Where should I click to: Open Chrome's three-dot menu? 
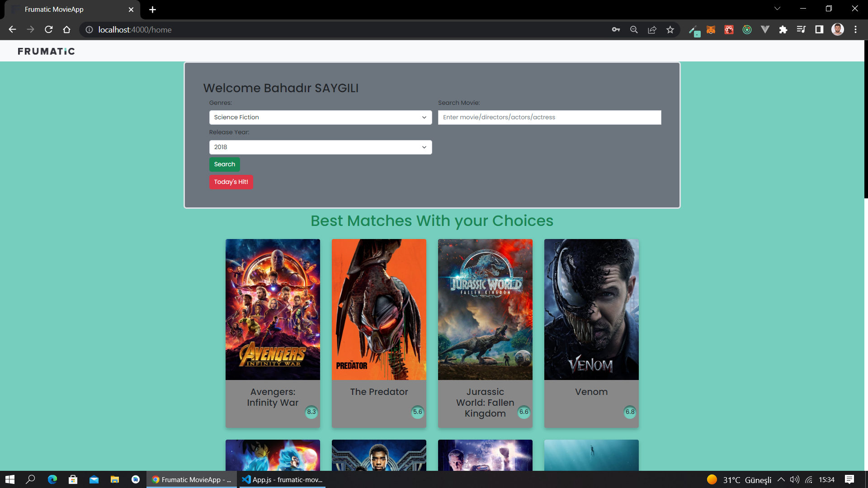[855, 29]
